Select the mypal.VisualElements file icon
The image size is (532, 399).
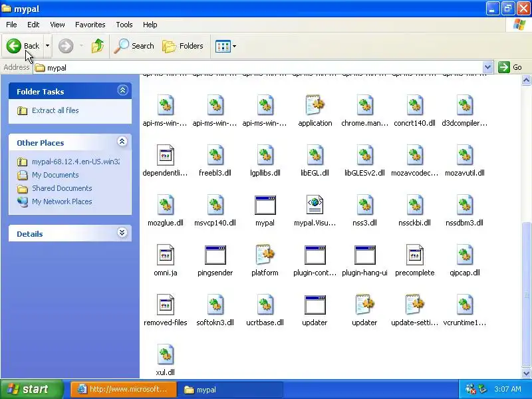315,205
